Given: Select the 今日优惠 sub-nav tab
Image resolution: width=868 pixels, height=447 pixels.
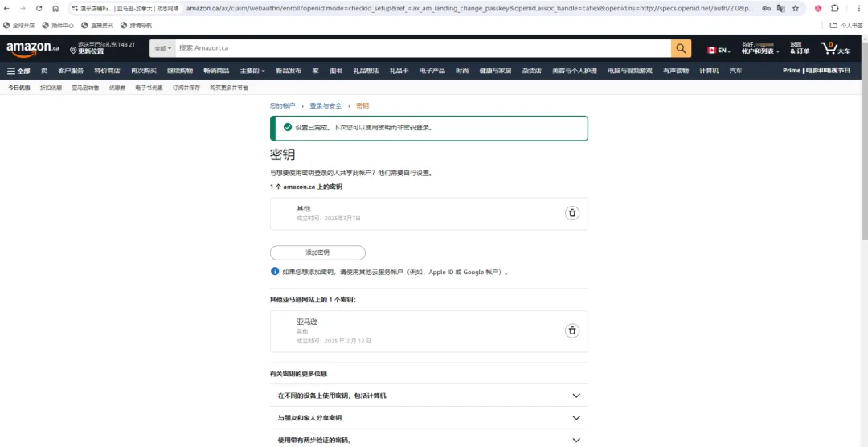Looking at the screenshot, I should pos(18,88).
